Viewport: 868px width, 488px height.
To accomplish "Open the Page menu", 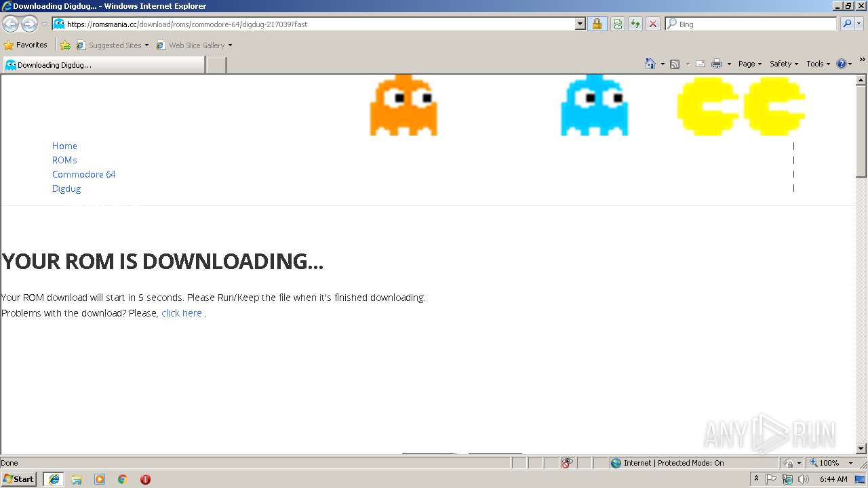I will tap(749, 64).
